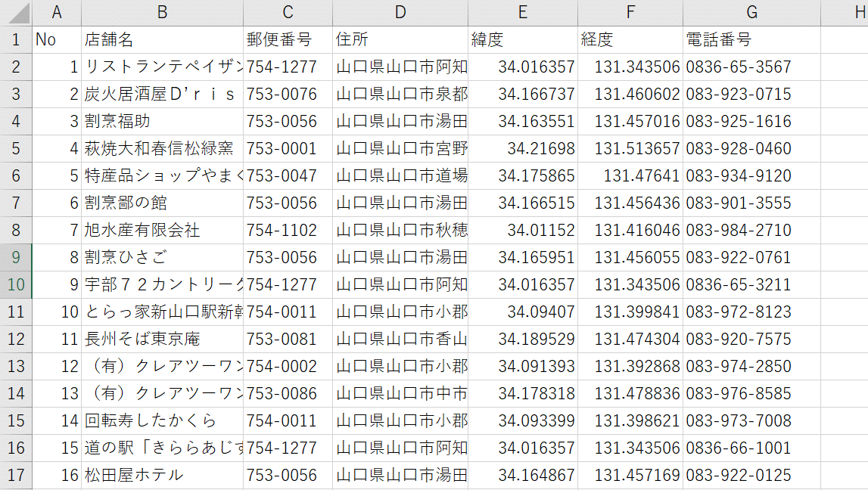This screenshot has height=490, width=868.
Task: Select the 松田屋ホテル cell
Action: (162, 475)
